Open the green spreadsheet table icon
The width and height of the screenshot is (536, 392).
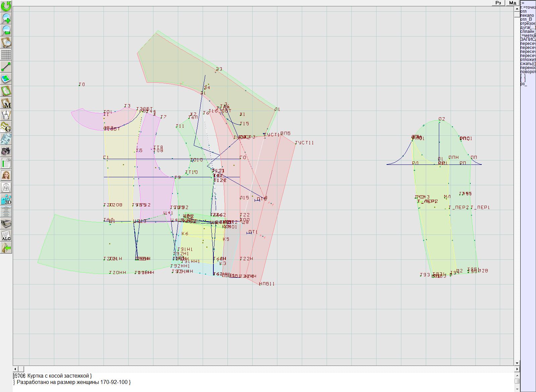pyautogui.click(x=6, y=164)
